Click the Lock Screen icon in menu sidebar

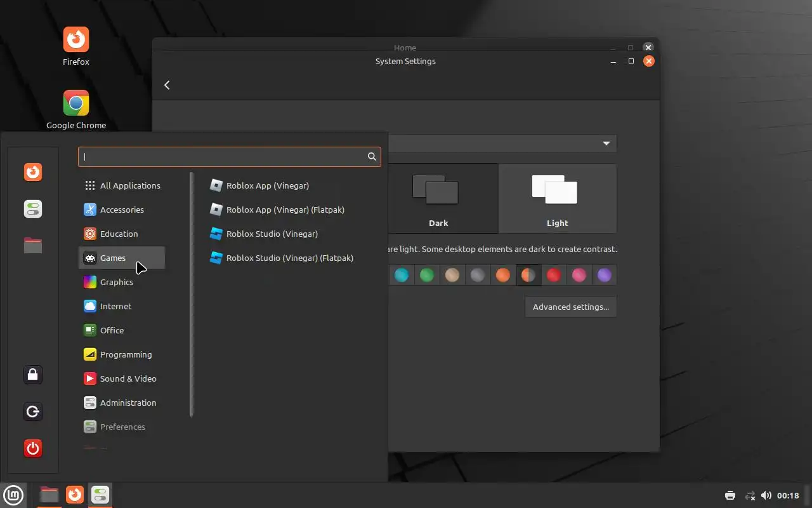pos(33,375)
